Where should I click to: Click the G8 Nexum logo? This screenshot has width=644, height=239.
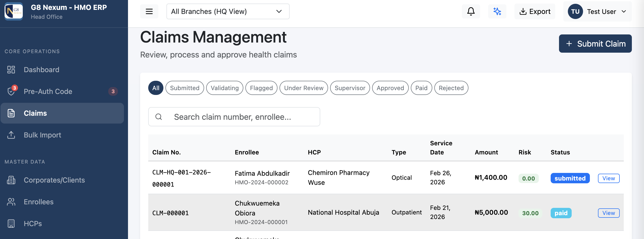point(14,11)
